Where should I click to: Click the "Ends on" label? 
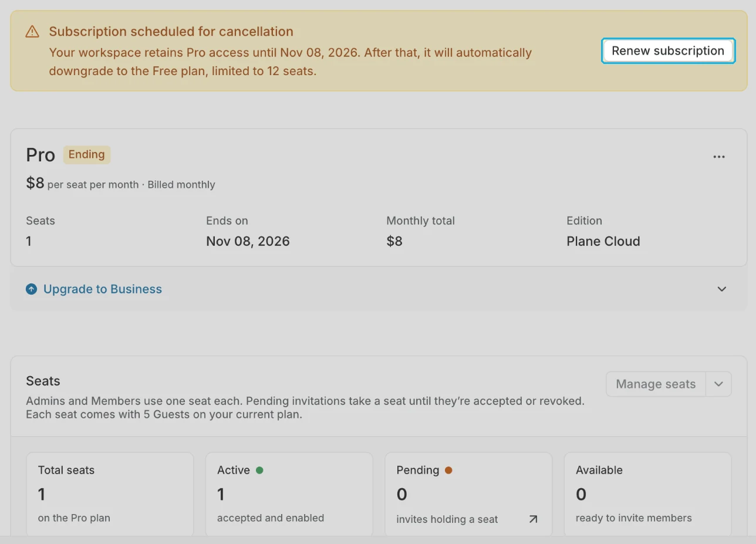227,221
